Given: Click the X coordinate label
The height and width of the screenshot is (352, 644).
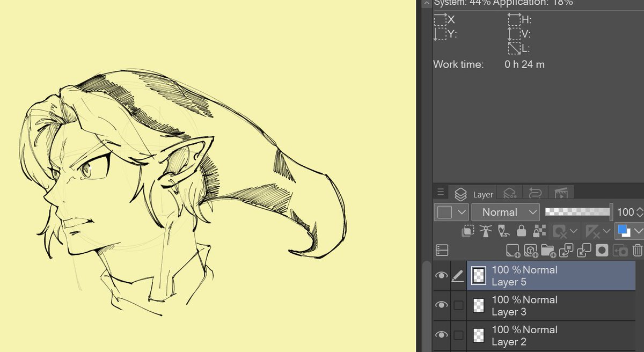Looking at the screenshot, I should (x=451, y=20).
